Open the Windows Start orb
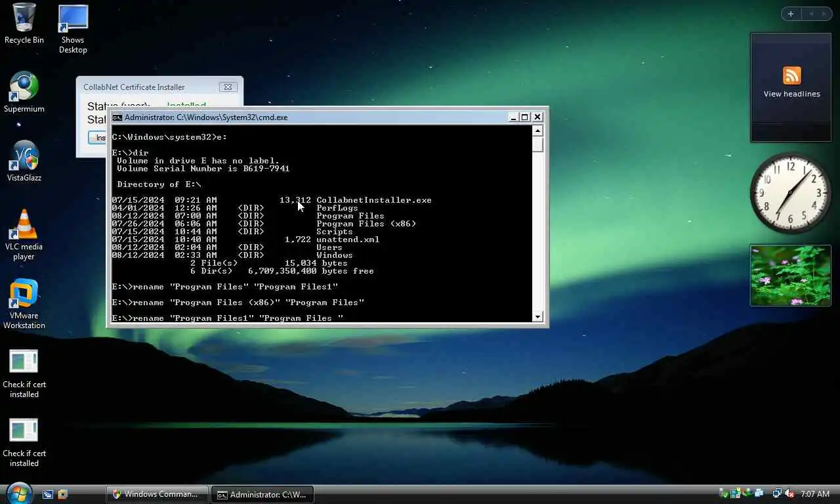Screen dimensions: 840x504 click(x=19, y=492)
